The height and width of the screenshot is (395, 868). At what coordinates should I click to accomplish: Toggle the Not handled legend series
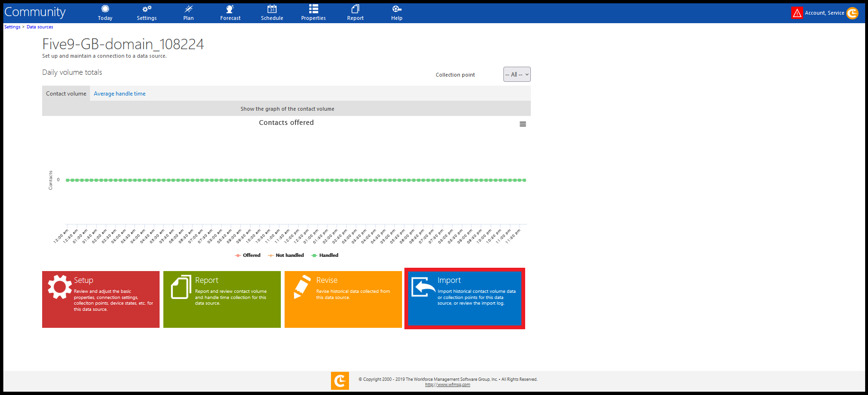coord(286,255)
